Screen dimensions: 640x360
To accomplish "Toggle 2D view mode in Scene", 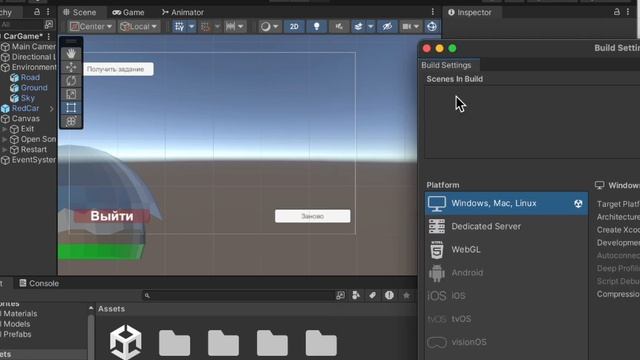I will pyautogui.click(x=294, y=27).
